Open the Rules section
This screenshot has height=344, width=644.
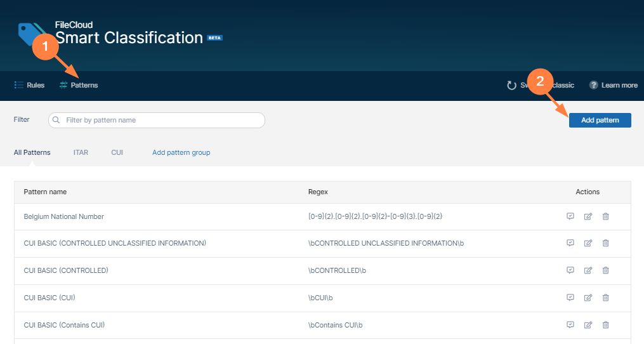[x=29, y=85]
